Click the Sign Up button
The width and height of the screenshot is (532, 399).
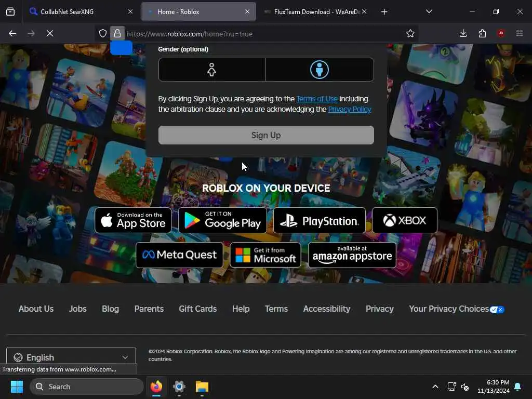(266, 135)
